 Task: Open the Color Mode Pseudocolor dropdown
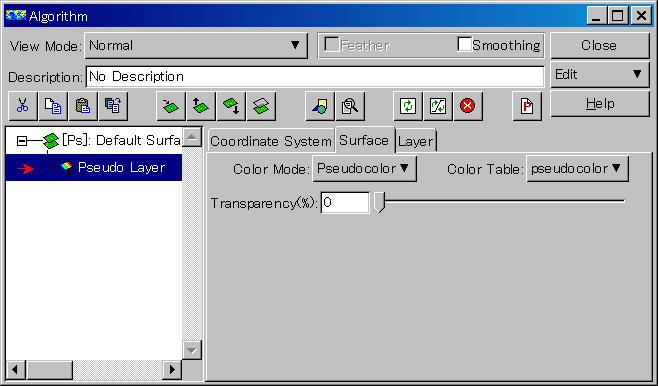364,169
